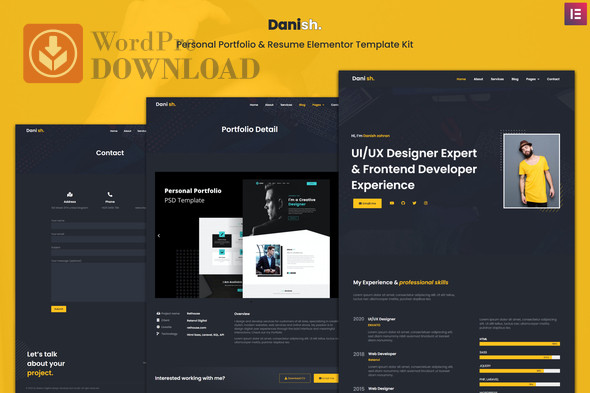Click previous arrow on portfolio image slider
The width and height of the screenshot is (590, 393).
coord(159,235)
